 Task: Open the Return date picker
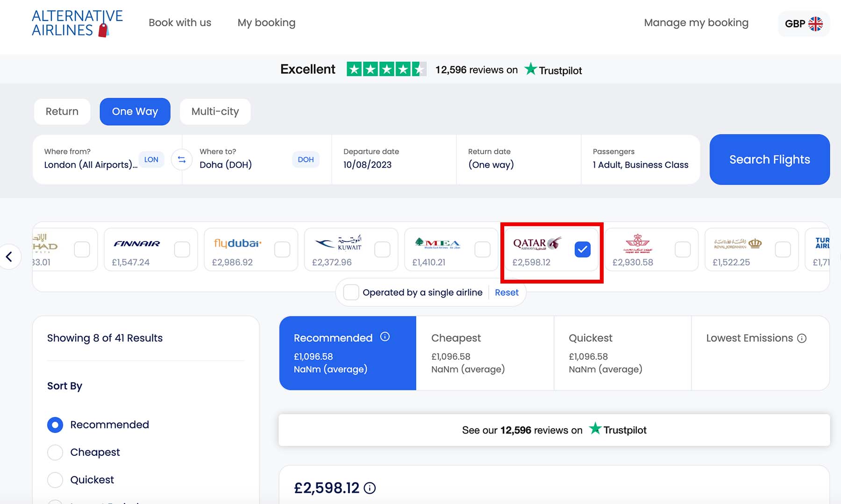(519, 159)
